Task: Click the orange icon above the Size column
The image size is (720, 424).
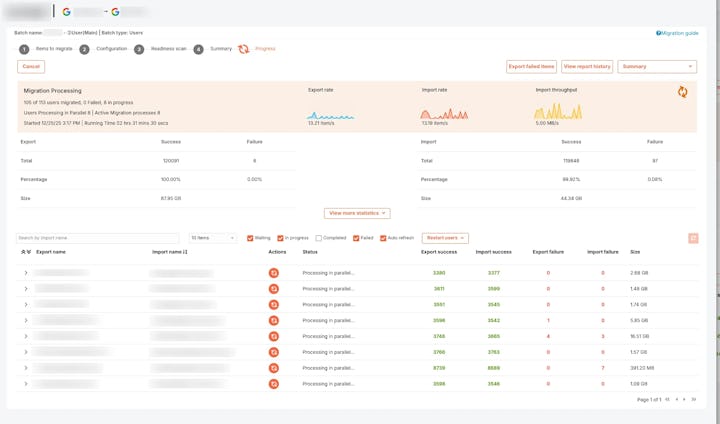Action: (692, 238)
